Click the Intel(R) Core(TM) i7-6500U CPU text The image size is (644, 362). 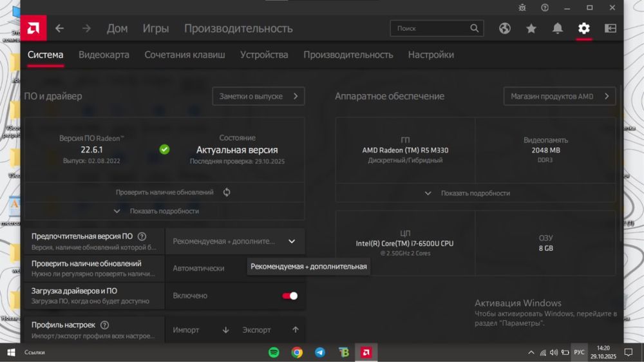404,243
